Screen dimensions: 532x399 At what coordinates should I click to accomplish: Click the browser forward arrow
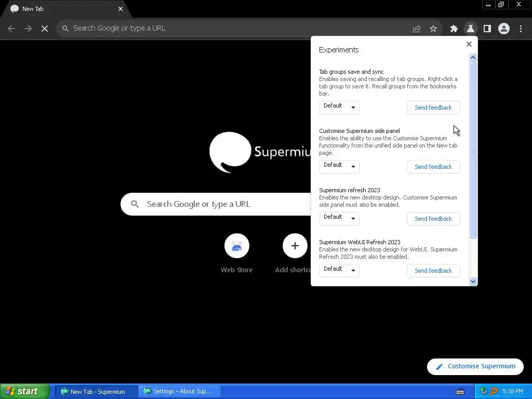coord(28,29)
